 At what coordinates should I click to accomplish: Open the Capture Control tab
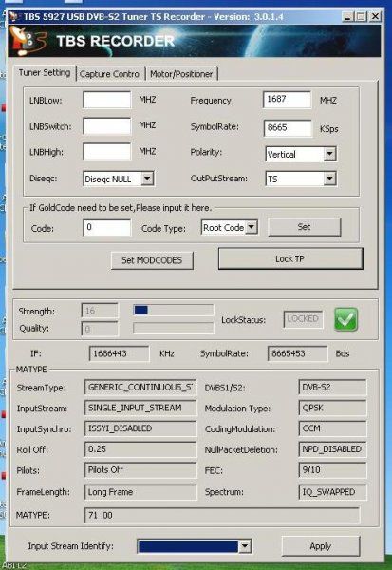tap(110, 74)
